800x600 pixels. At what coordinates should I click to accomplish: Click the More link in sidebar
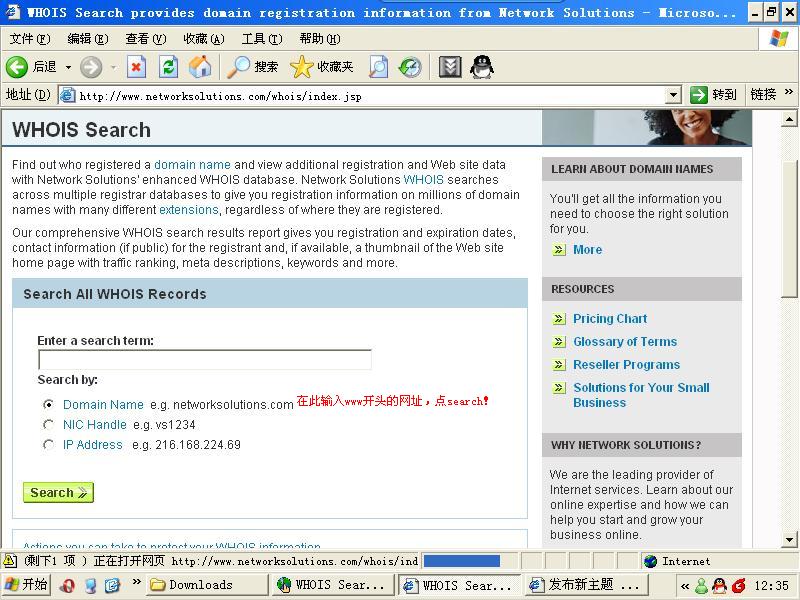[x=588, y=249]
